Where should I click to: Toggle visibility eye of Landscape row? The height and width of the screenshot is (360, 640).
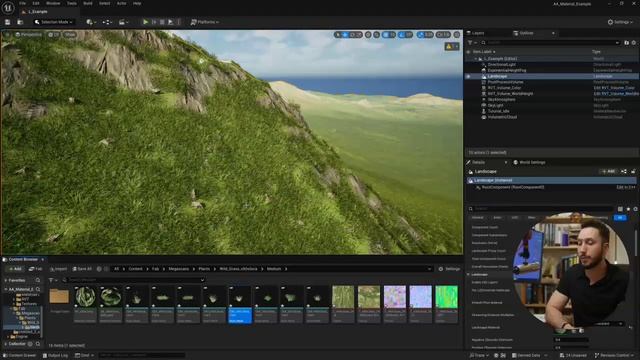click(468, 76)
